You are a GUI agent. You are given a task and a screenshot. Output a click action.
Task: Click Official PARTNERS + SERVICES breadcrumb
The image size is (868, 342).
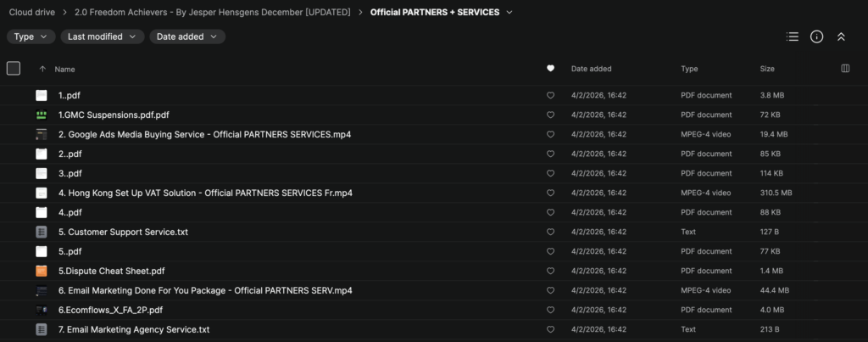click(x=435, y=12)
